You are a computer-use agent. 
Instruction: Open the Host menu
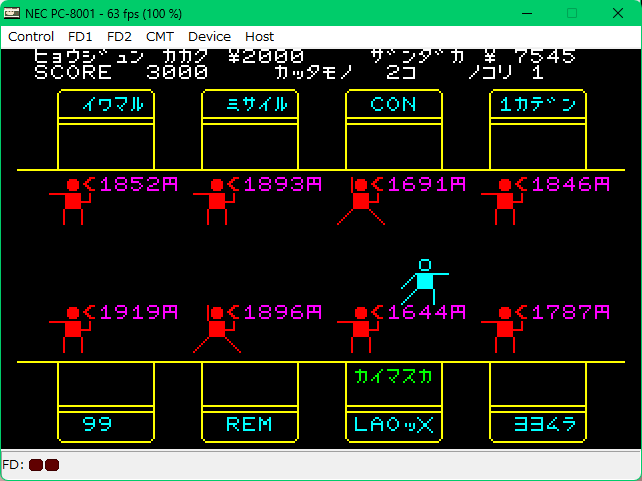pos(260,36)
